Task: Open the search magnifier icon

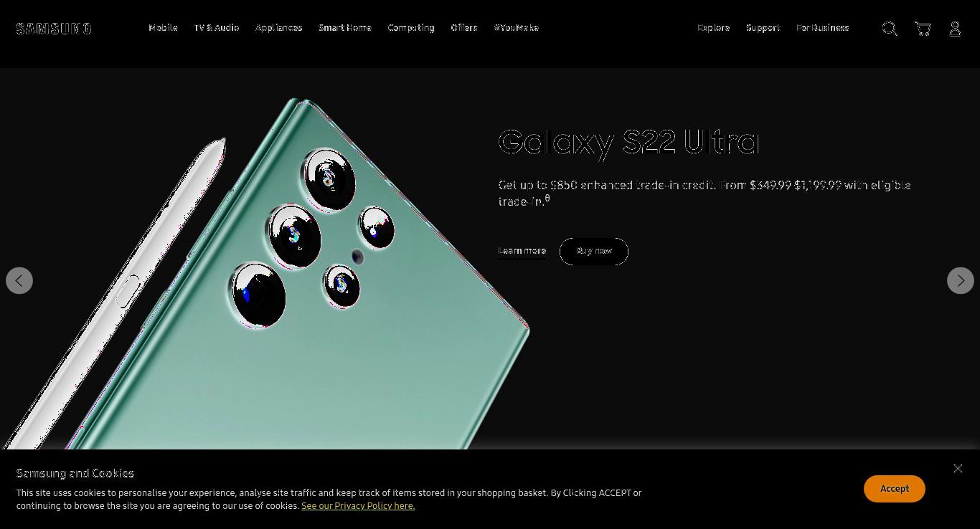Action: (x=890, y=29)
